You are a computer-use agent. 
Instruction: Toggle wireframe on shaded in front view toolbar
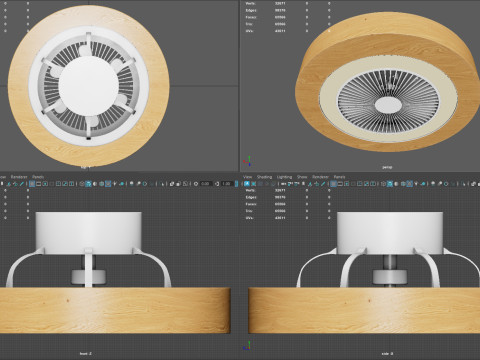click(102, 184)
